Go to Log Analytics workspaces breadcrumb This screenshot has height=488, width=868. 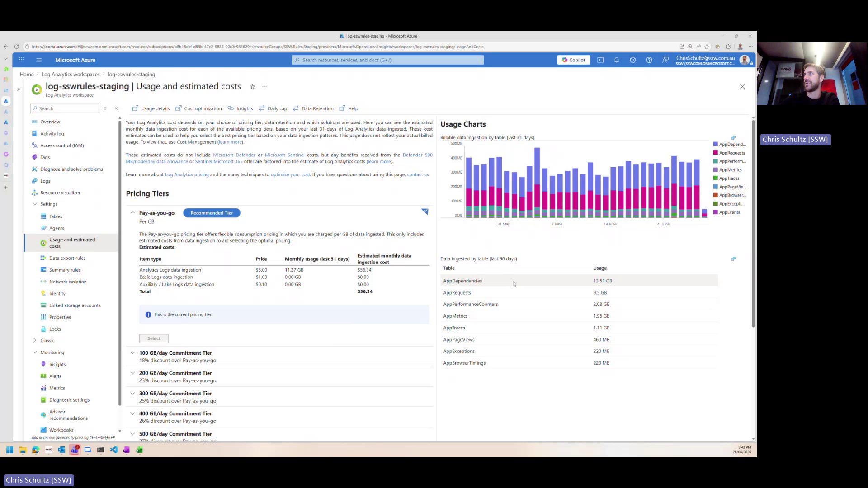tap(71, 74)
